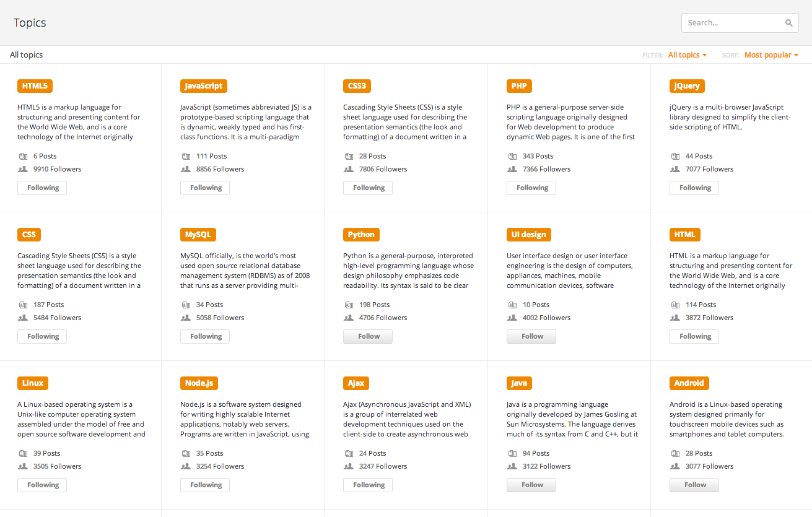Click the Search input field
This screenshot has height=517, width=812.
[740, 23]
